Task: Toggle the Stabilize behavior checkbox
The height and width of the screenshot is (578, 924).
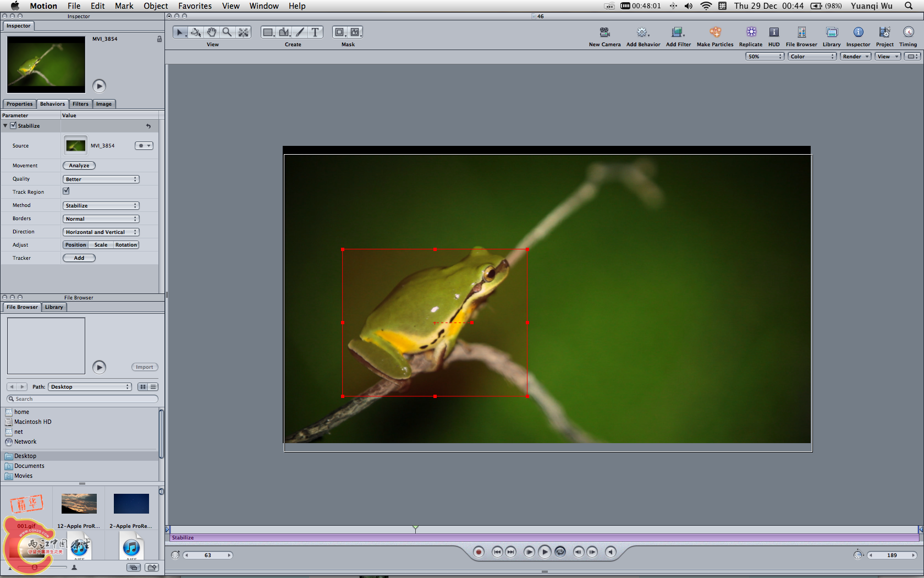Action: (x=13, y=126)
